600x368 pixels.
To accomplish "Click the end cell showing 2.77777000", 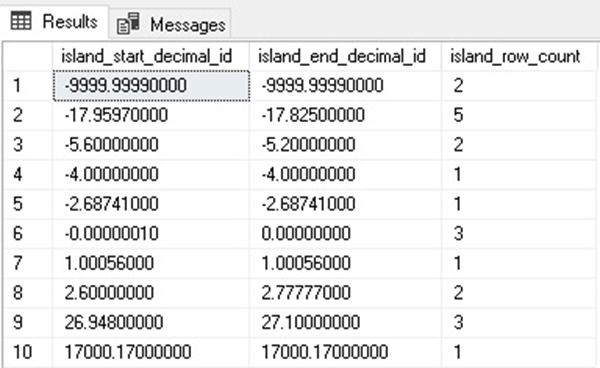I will (x=346, y=293).
